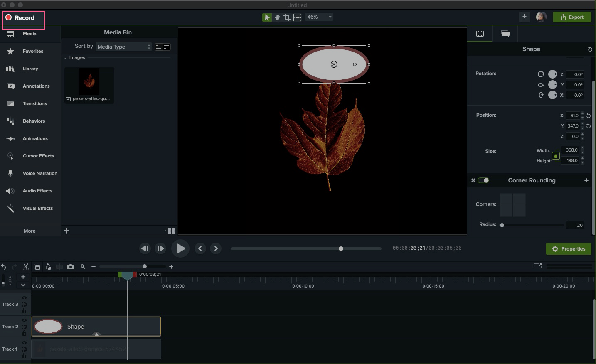596x364 pixels.
Task: Jump to previous media clip
Action: [200, 248]
